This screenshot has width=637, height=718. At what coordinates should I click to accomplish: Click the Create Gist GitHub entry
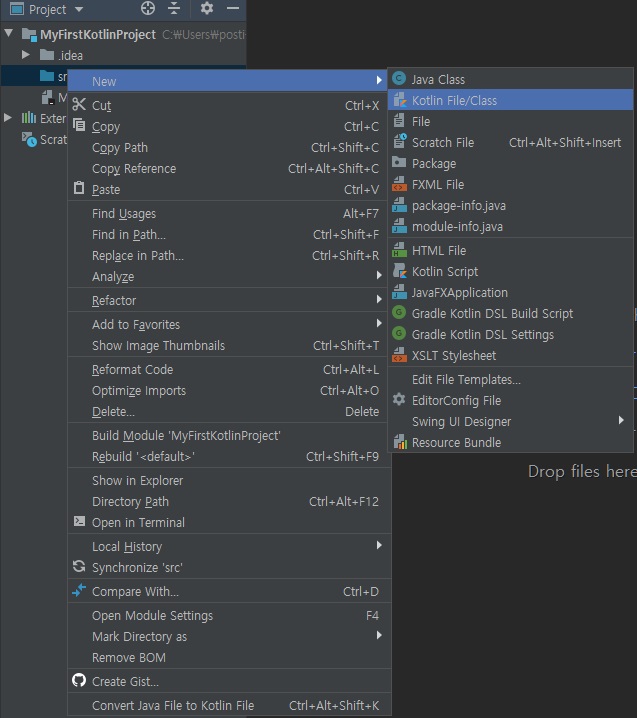pos(125,681)
